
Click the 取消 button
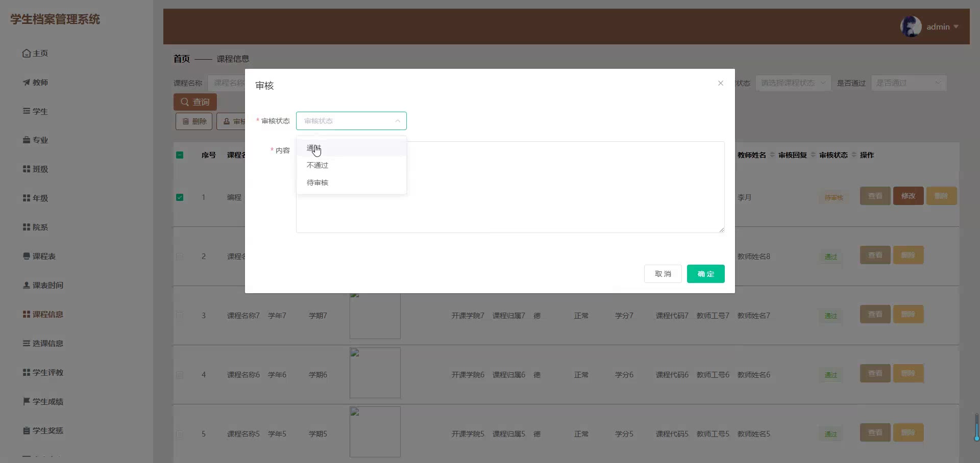[x=663, y=274]
